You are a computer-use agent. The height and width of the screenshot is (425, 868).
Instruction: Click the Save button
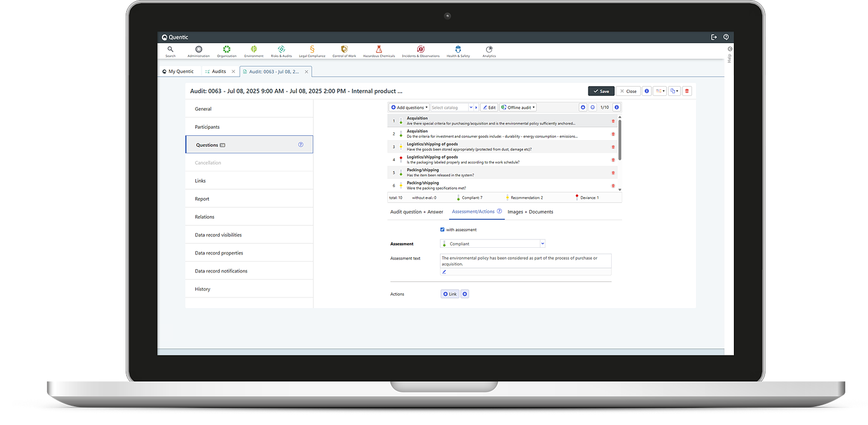pos(601,91)
